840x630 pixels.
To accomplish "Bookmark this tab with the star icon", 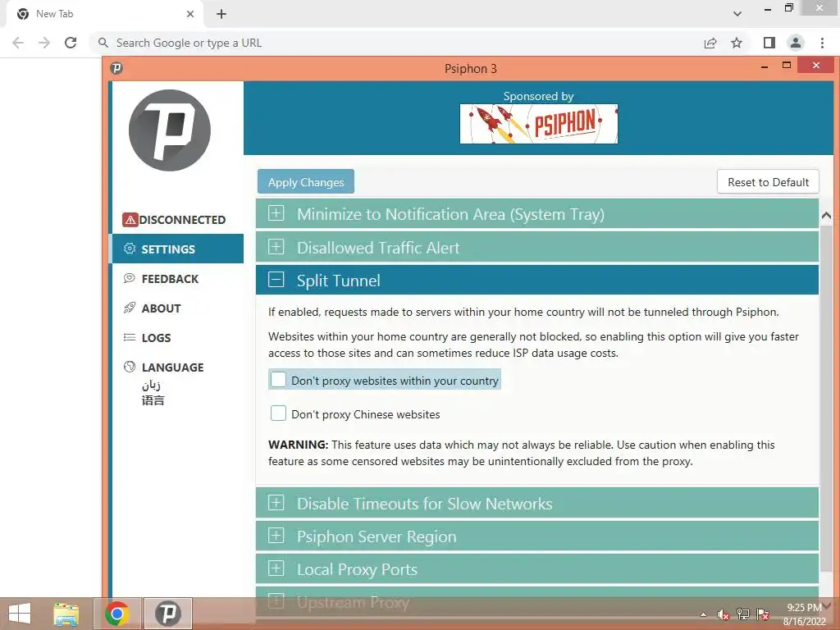I will (x=737, y=43).
